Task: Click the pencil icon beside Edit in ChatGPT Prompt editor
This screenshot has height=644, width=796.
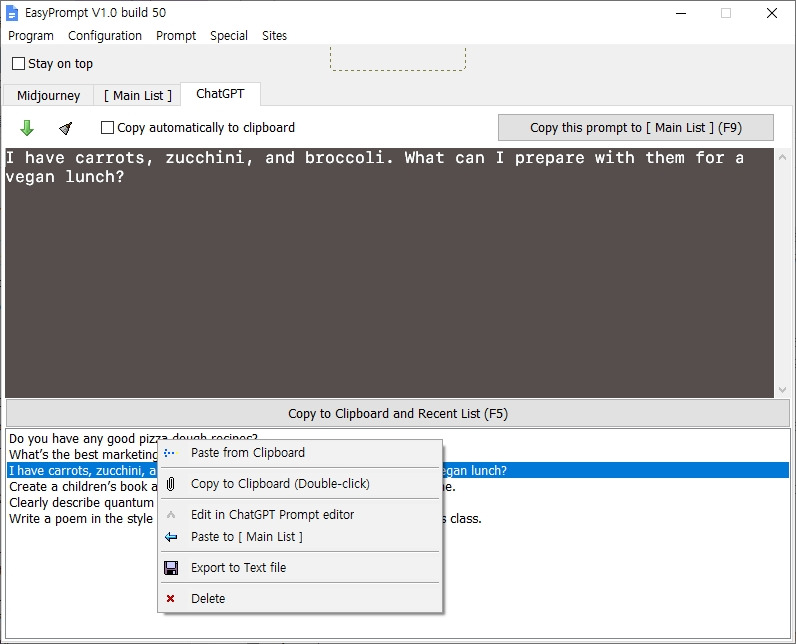Action: pos(171,515)
